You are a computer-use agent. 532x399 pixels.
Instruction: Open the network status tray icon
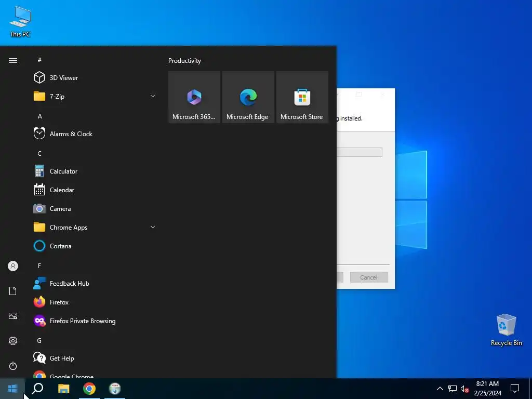point(453,389)
